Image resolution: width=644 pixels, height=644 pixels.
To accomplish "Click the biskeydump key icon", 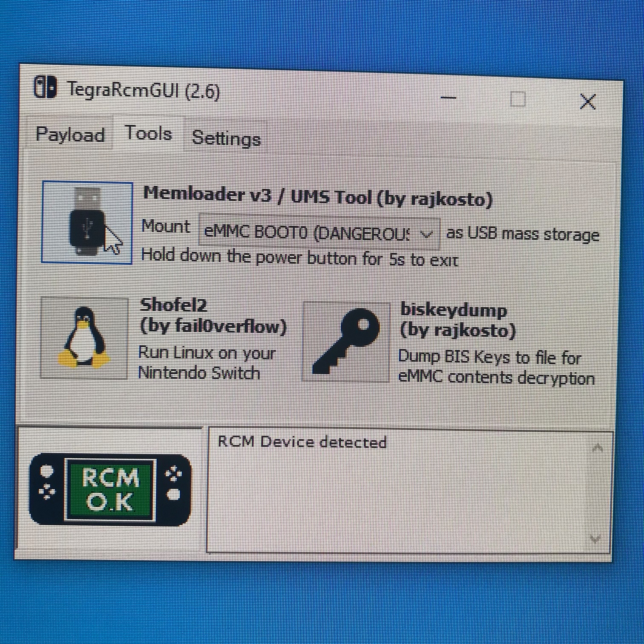I will click(x=346, y=342).
